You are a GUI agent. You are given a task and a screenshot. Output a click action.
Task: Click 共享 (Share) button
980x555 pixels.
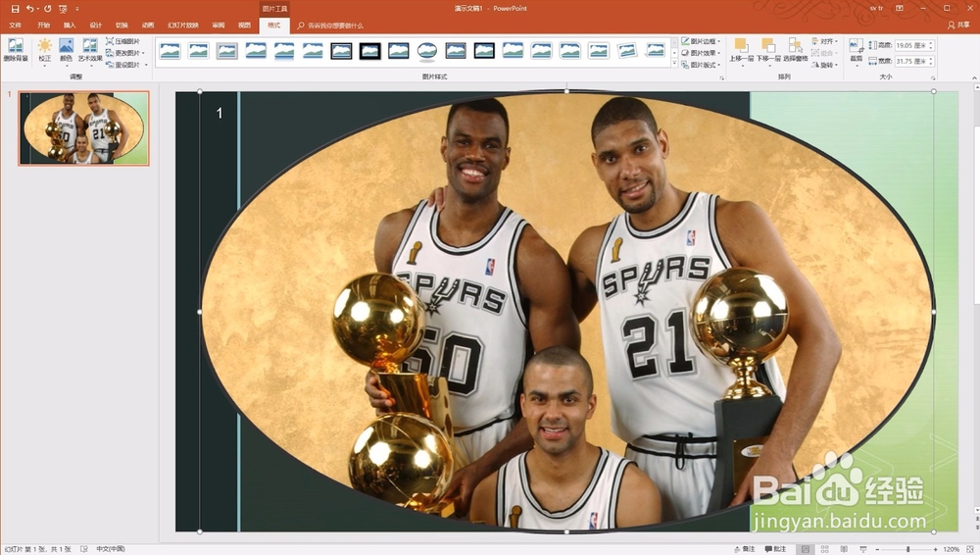pyautogui.click(x=958, y=25)
